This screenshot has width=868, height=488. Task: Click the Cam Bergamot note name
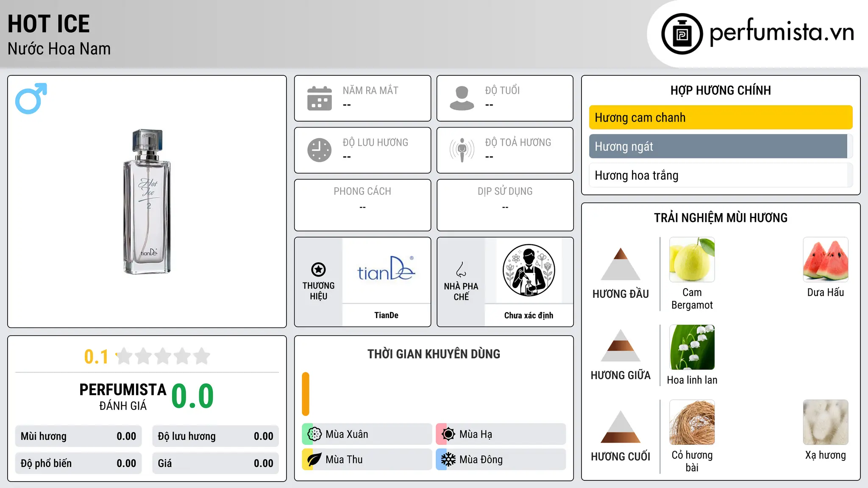point(692,299)
